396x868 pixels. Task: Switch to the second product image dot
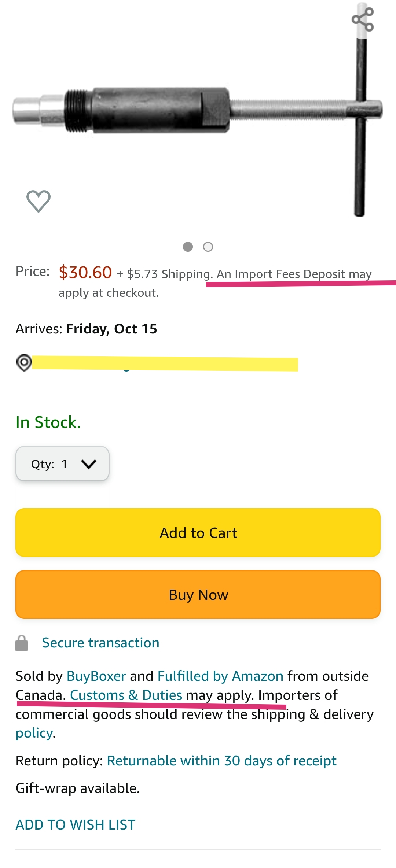[x=208, y=247]
